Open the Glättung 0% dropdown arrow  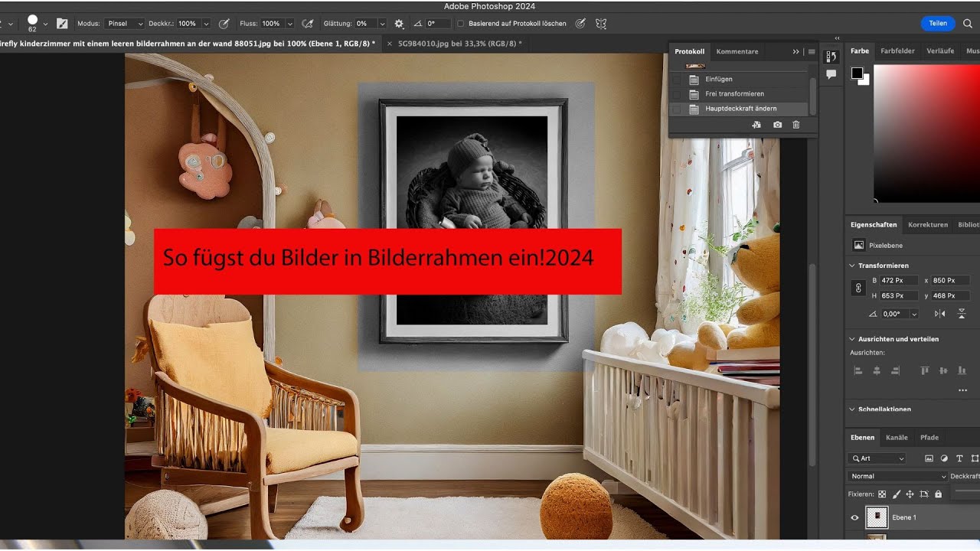point(382,24)
